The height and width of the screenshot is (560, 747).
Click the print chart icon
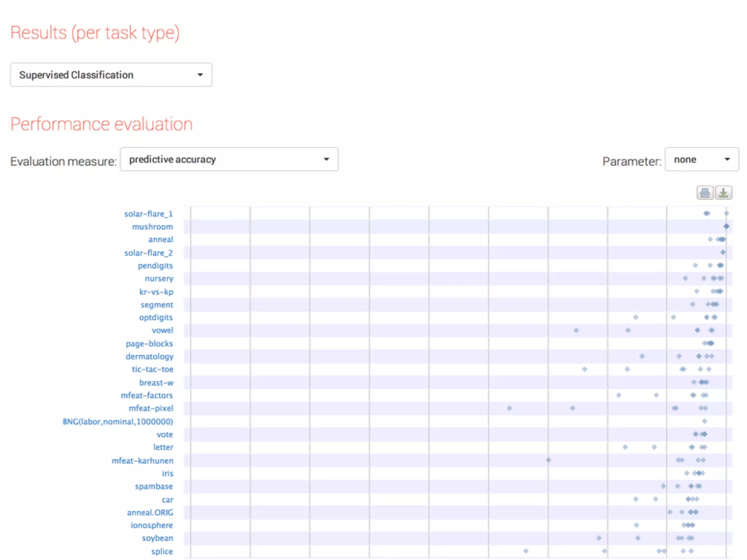tap(705, 192)
